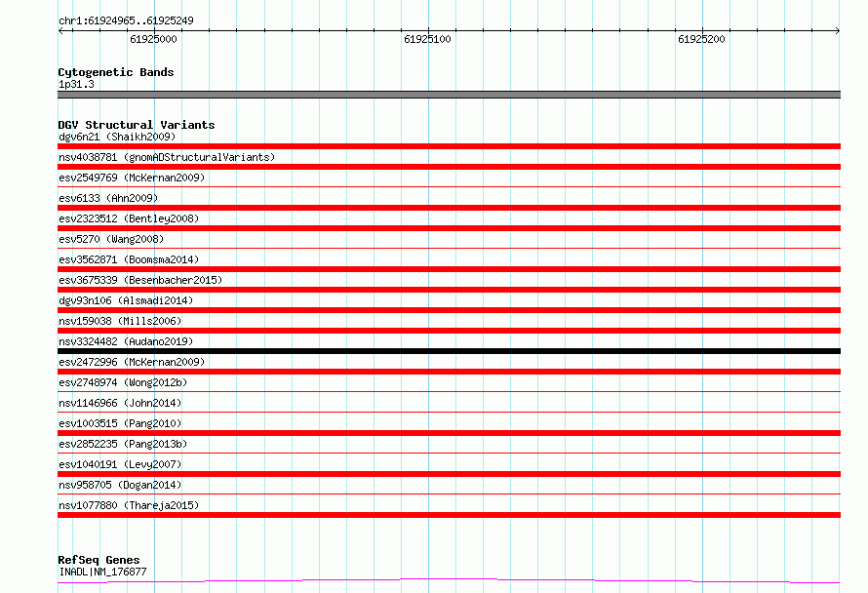Select esv5270 (Wang2008) variant
Image resolution: width=868 pixels, height=593 pixels.
click(x=111, y=239)
